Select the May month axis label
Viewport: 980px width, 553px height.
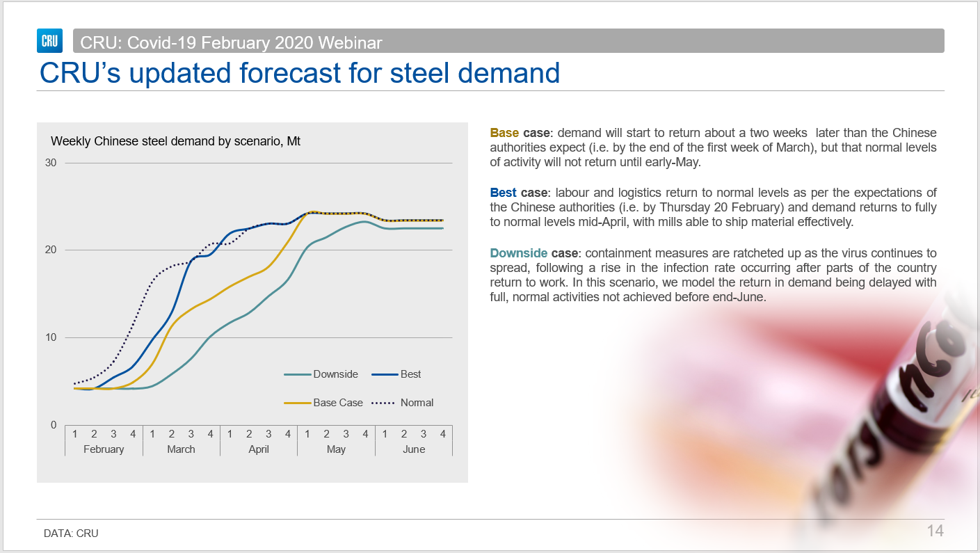pyautogui.click(x=336, y=449)
